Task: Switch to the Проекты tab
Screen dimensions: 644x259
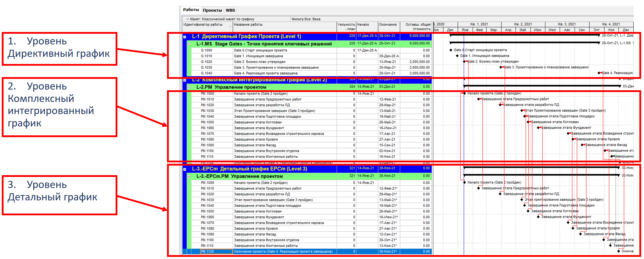Action: pos(212,10)
